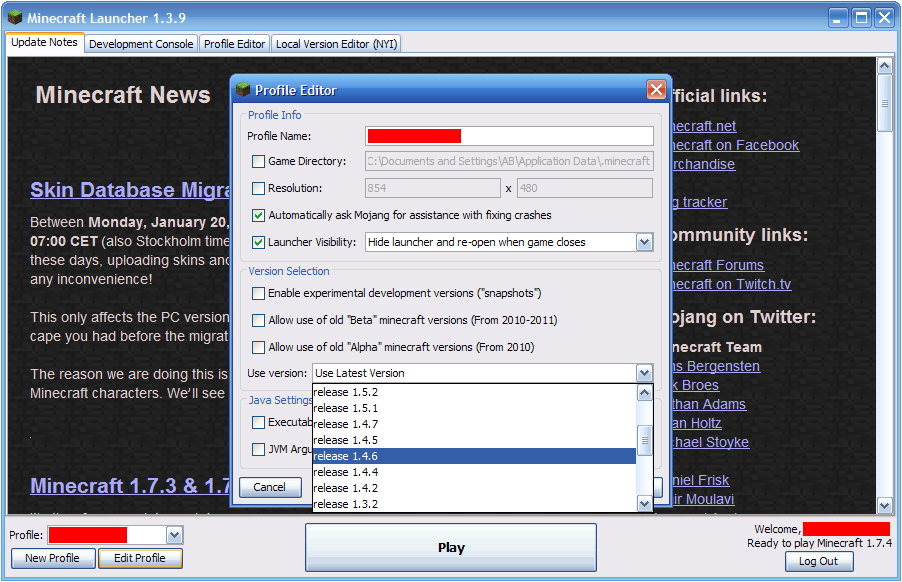Screen dimensions: 902x582
Task: Click the Minecraft cube icon in launcher title bar
Action: (15, 18)
